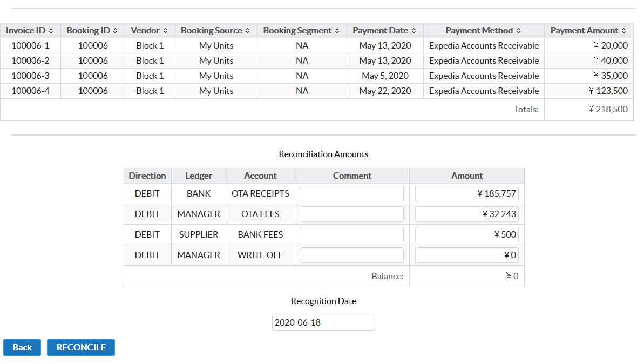This screenshot has width=644, height=364.
Task: Click the RECONCILE button
Action: click(x=81, y=347)
